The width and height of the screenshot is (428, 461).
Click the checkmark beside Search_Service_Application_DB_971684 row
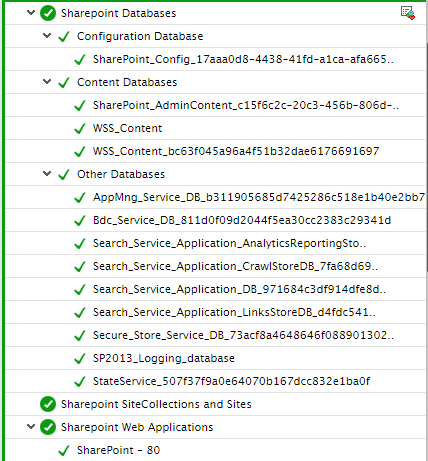[80, 289]
